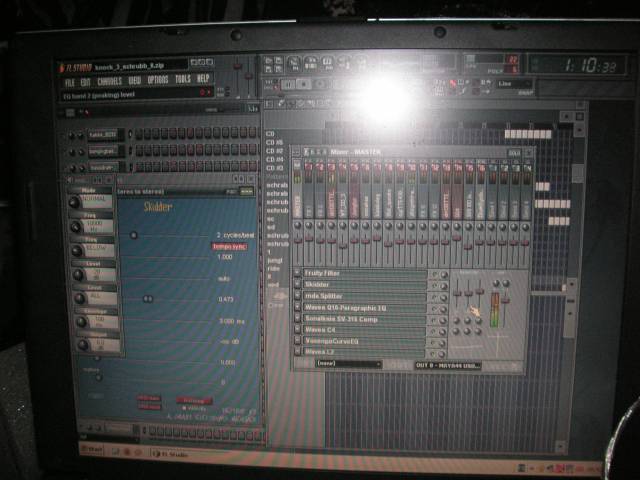Open the Skidder slot dropdown arrow in mixer
This screenshot has width=640, height=480.
tap(297, 284)
